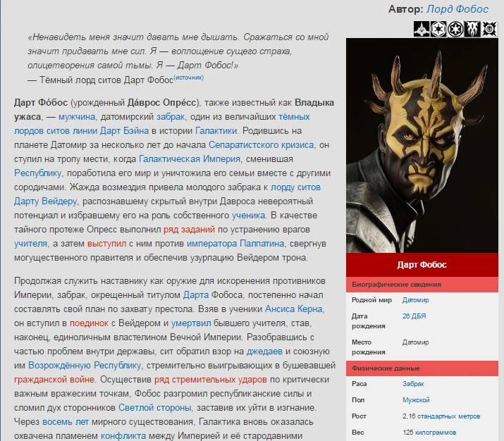Follow the стандартных метров link

(449, 416)
